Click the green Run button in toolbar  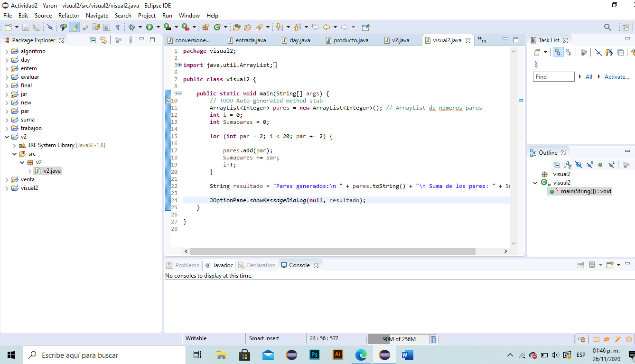149,28
